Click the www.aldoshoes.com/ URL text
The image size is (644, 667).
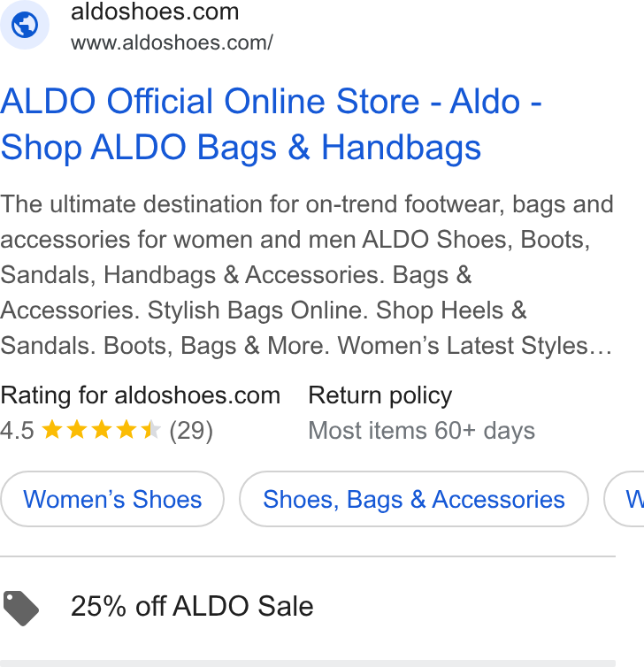tap(172, 43)
